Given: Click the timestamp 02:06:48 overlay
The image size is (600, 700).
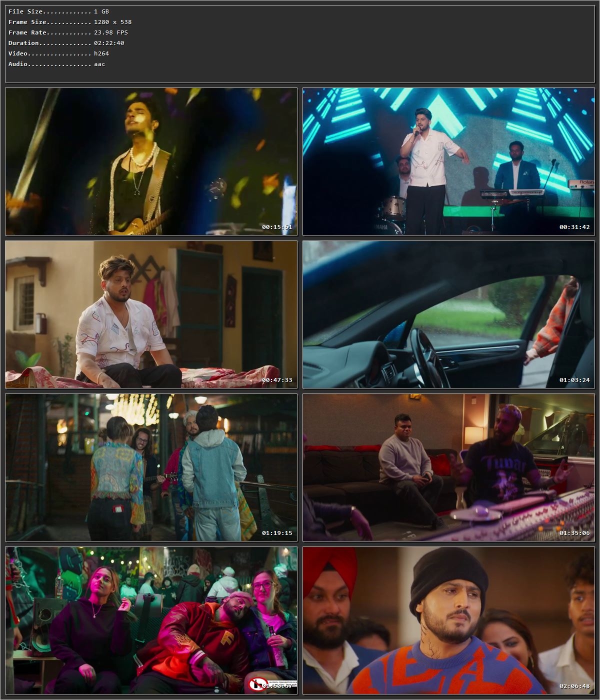Looking at the screenshot, I should click(x=575, y=687).
